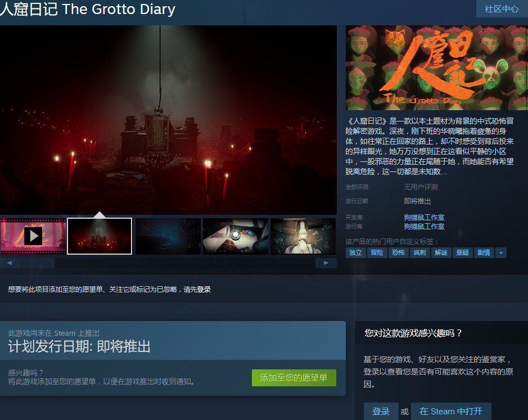This screenshot has width=528, height=420.
Task: Play the trailer video thumbnail
Action: tap(33, 236)
